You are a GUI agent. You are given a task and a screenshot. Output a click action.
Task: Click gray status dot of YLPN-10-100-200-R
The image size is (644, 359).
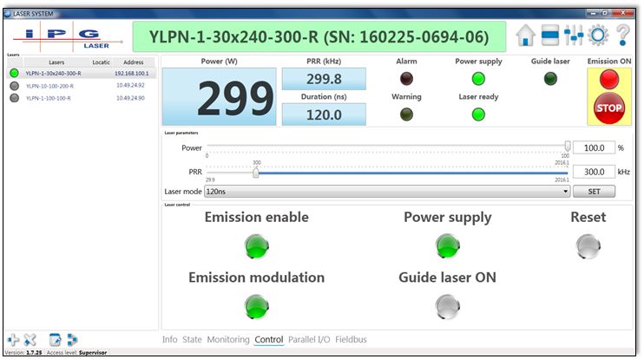(x=15, y=86)
